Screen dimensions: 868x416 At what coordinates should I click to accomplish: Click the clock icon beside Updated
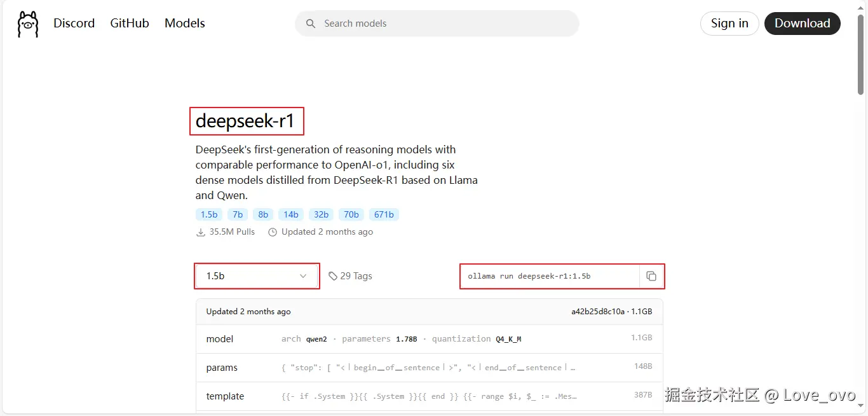pyautogui.click(x=273, y=232)
